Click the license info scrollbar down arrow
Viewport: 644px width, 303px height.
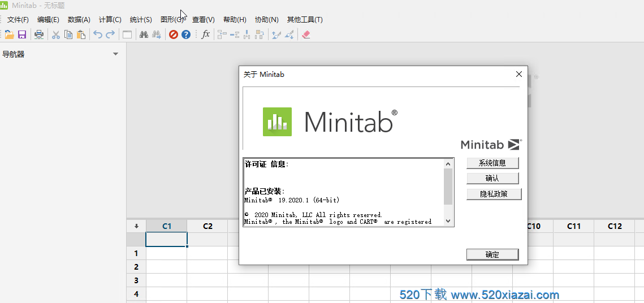pos(448,221)
